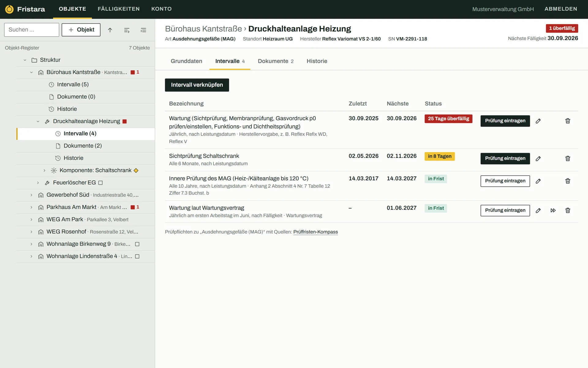Click the up arrow icon beside Objekt button
Screen dimensions: 588x368
(110, 30)
